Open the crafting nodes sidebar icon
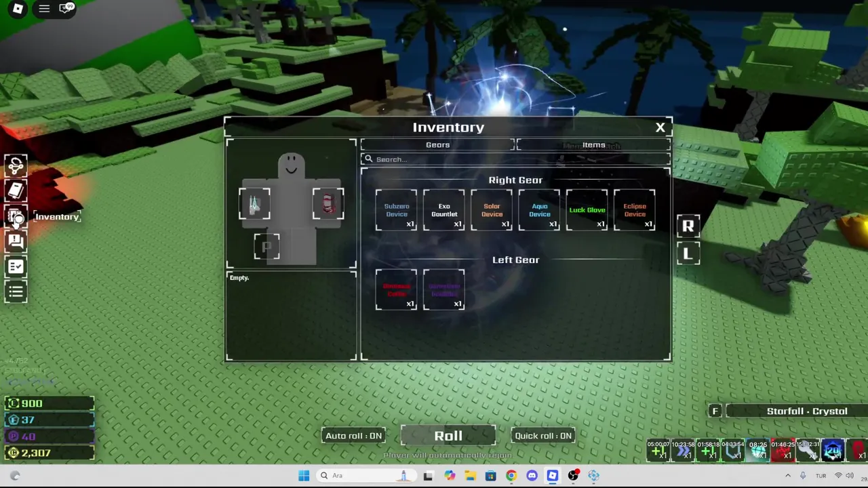The height and width of the screenshot is (488, 868). 16,165
